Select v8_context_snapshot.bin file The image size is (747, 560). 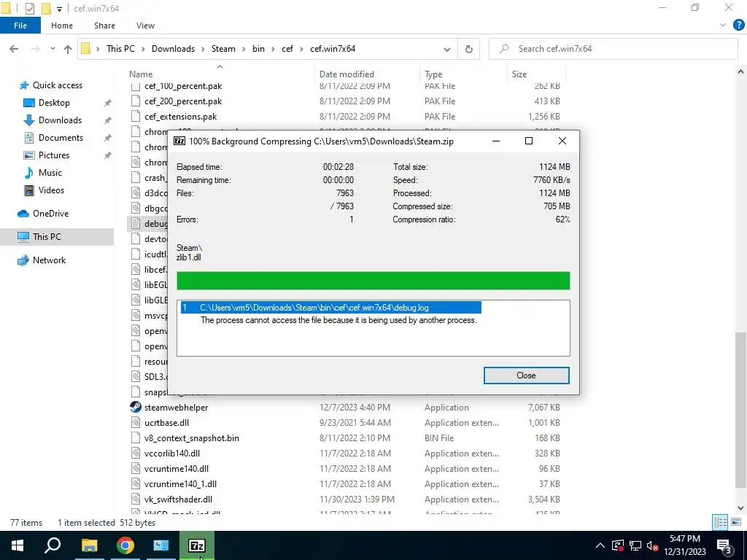192,437
